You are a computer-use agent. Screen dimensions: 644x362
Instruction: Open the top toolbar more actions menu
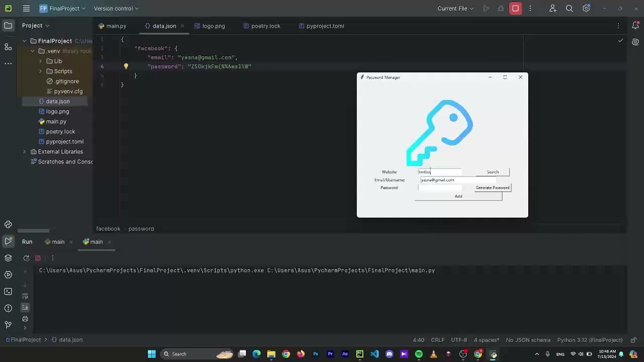pyautogui.click(x=530, y=9)
